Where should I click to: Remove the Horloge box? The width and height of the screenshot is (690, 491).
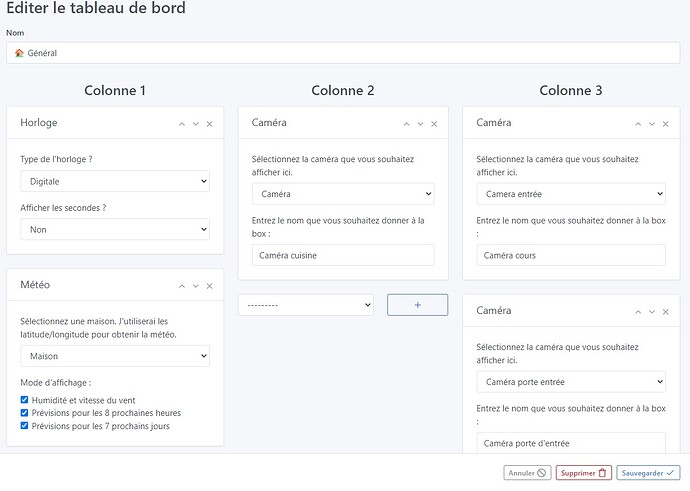coord(209,124)
